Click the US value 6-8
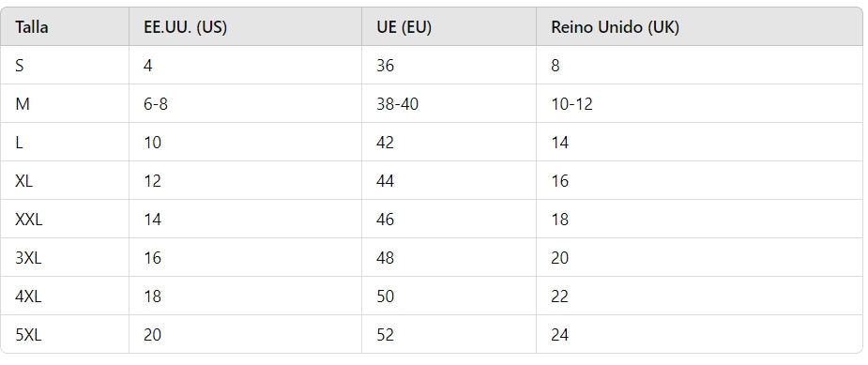 point(156,103)
